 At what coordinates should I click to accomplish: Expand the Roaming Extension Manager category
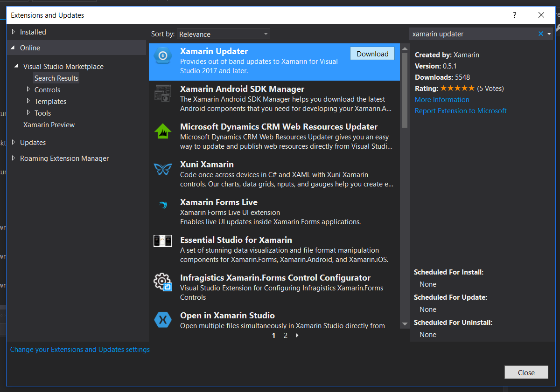pos(14,158)
